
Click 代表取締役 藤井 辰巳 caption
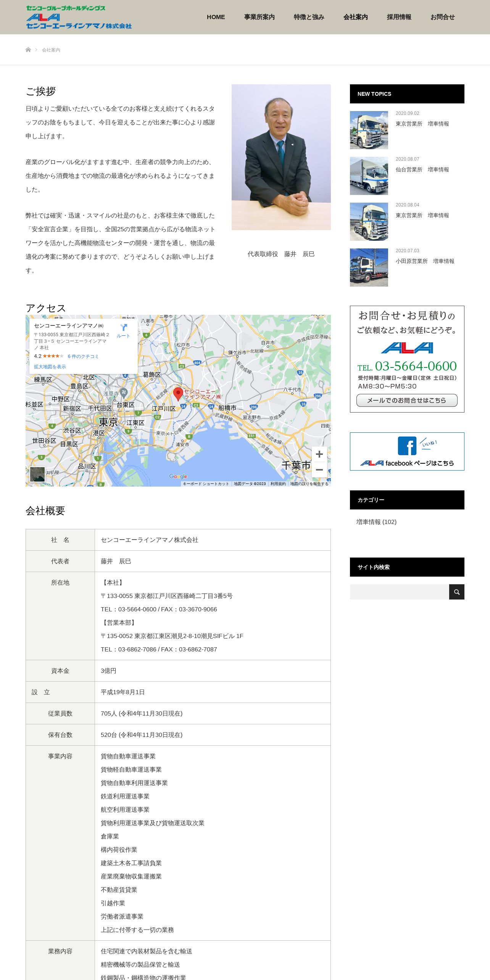pos(281,254)
